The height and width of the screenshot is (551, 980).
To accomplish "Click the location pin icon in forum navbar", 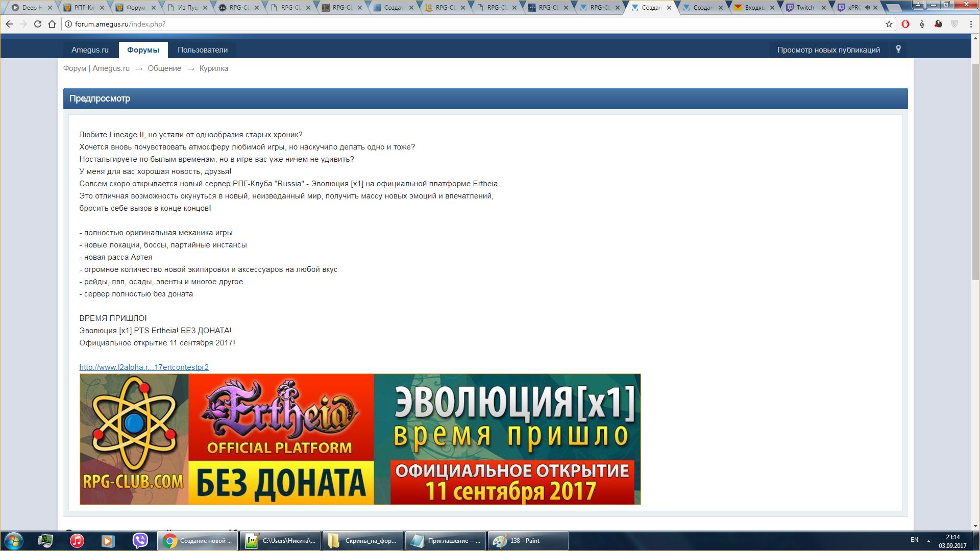I will coord(898,49).
